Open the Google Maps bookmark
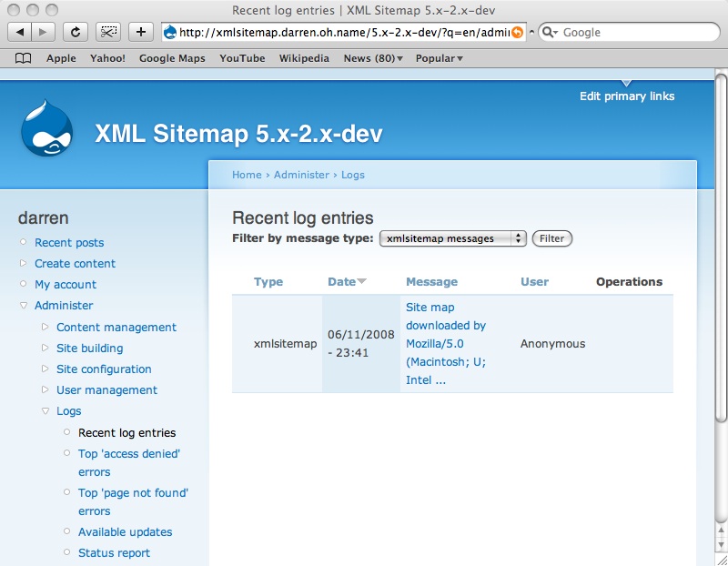728x566 pixels. click(x=172, y=58)
